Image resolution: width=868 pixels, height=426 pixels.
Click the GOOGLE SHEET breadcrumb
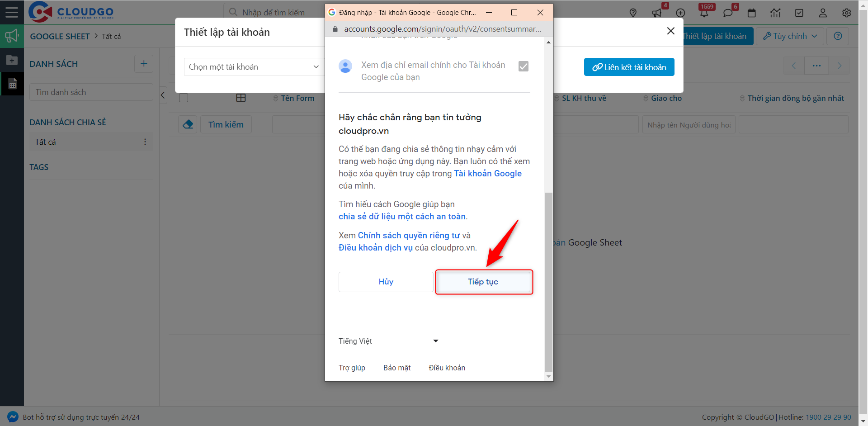60,37
